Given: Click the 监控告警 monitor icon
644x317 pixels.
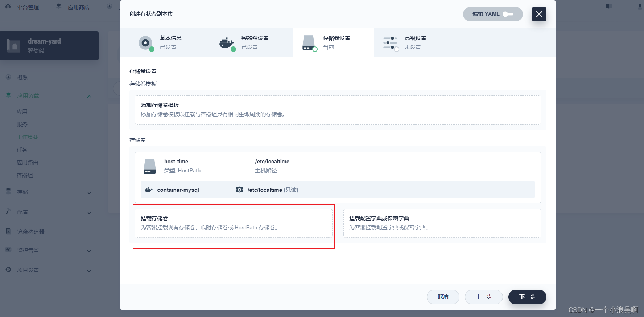Looking at the screenshot, I should (x=8, y=249).
